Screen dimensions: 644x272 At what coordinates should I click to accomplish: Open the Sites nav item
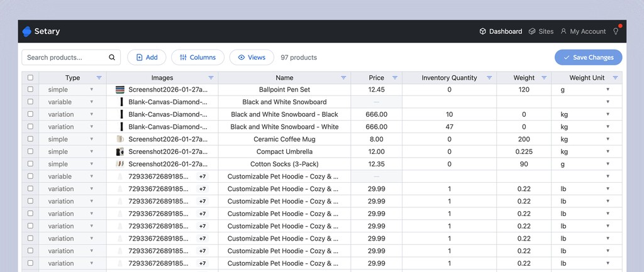[541, 31]
